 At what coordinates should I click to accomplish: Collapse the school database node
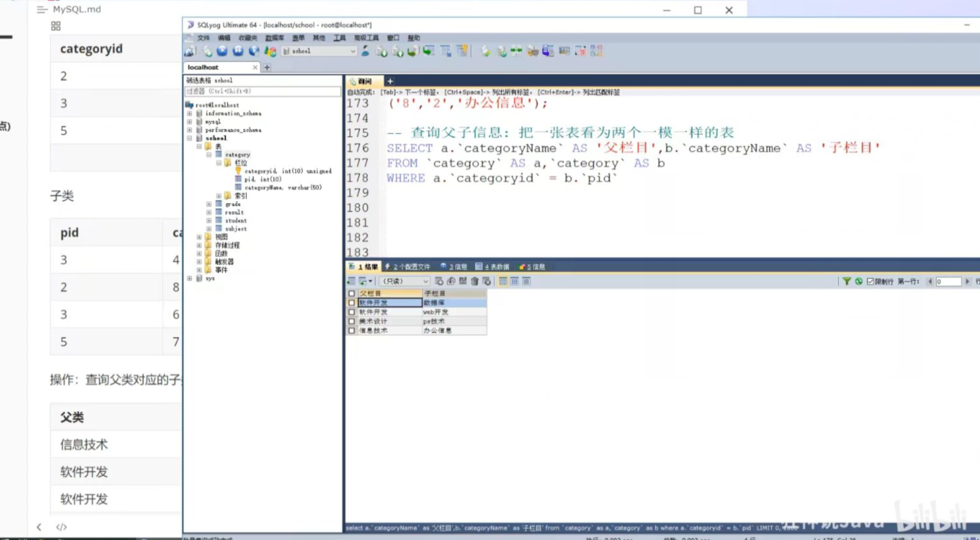pyautogui.click(x=189, y=139)
